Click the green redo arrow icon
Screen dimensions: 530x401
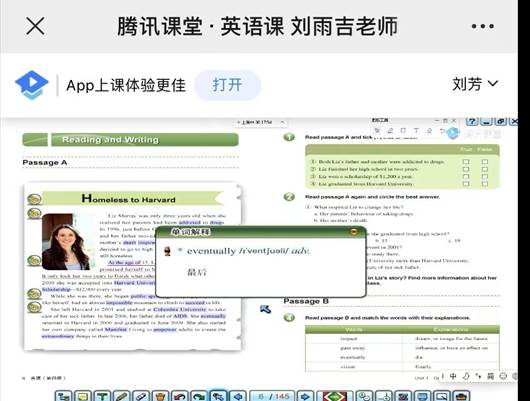click(x=198, y=396)
